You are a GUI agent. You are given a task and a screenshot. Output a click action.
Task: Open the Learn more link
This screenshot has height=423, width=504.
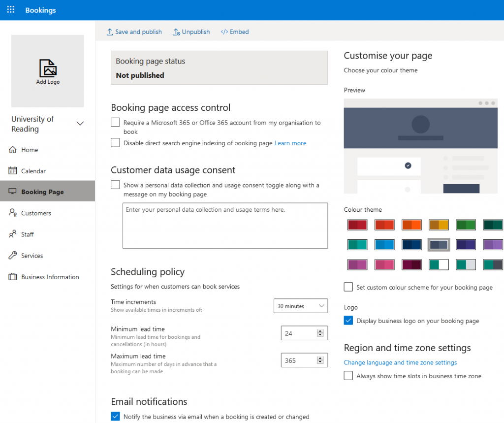click(290, 143)
